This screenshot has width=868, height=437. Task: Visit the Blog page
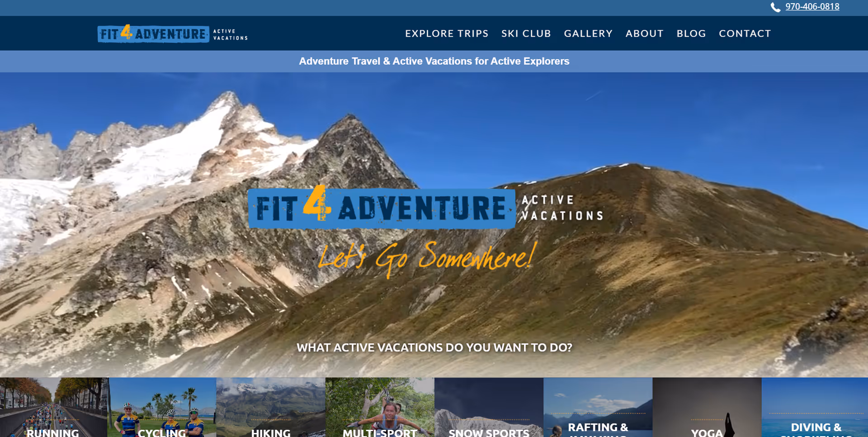691,33
